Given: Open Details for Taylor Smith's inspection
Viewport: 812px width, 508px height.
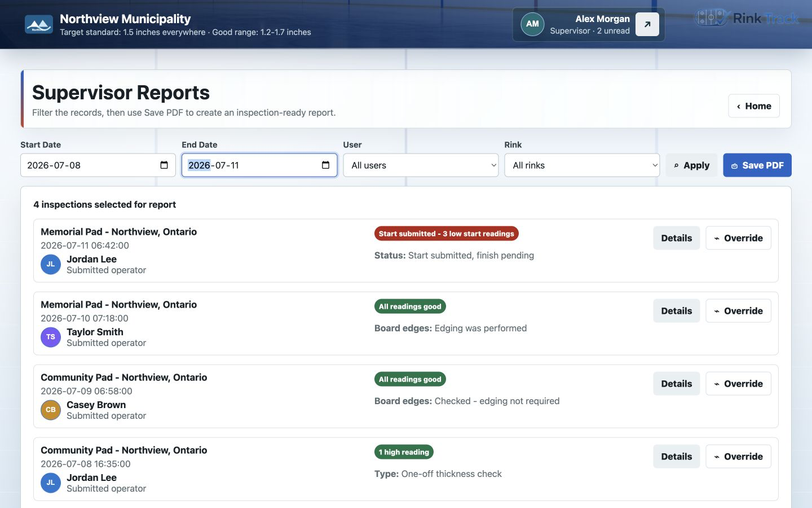Looking at the screenshot, I should click(677, 311).
